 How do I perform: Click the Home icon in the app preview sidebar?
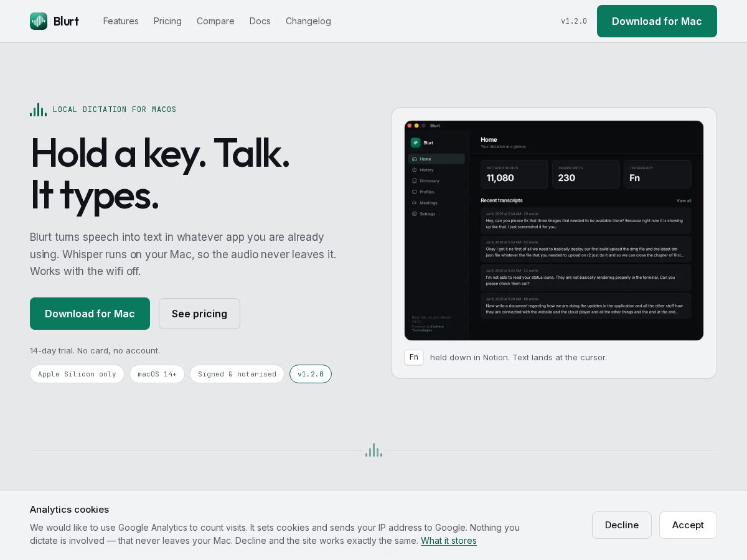tap(415, 159)
